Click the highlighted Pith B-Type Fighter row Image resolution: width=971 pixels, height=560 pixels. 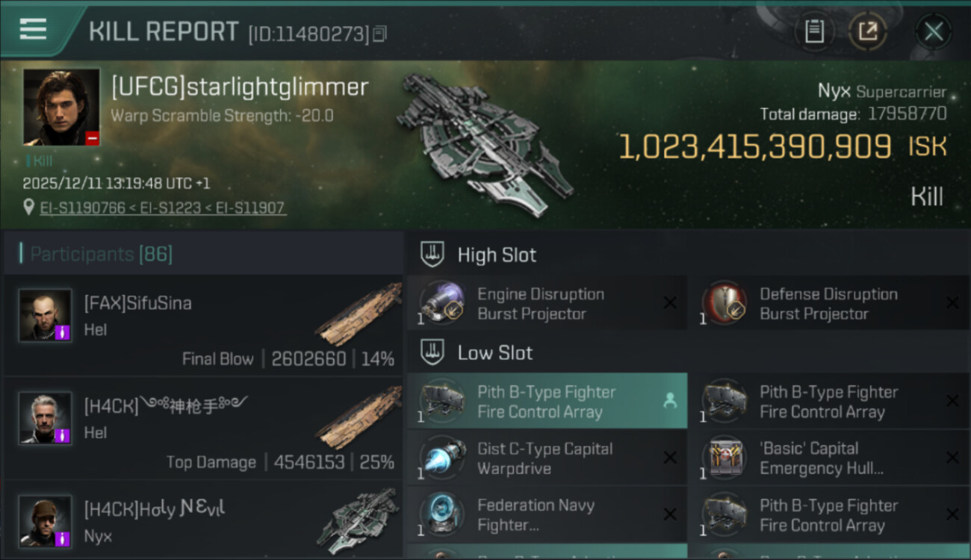point(547,402)
